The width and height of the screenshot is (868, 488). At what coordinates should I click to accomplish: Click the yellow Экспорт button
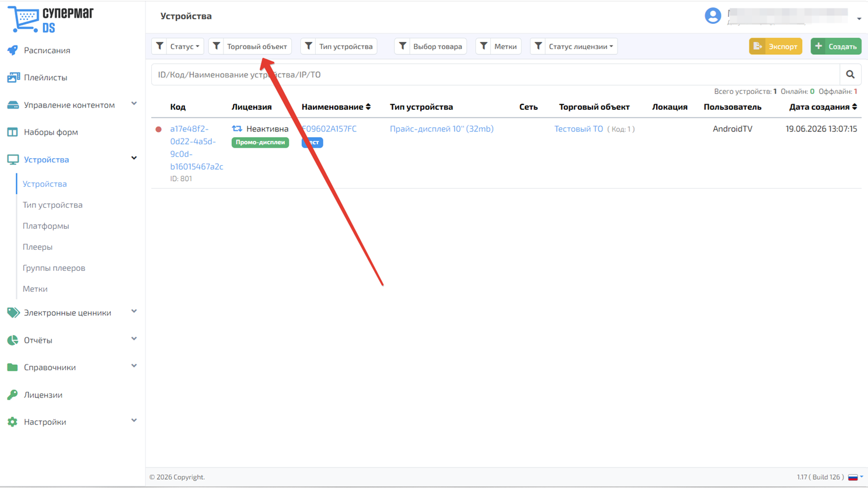tap(775, 46)
